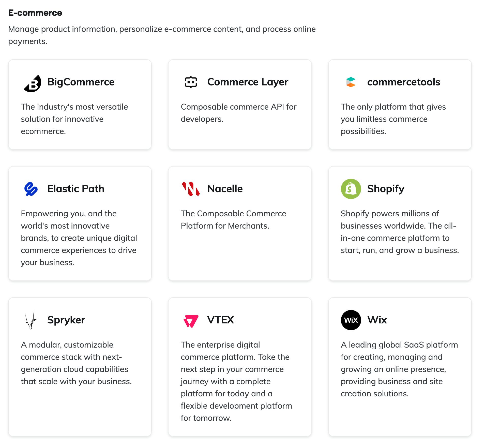
Task: Click the commercetools logo icon
Action: [x=351, y=82]
